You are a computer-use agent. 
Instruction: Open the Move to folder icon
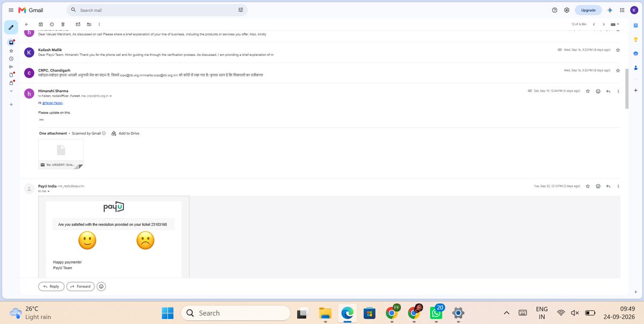89,24
